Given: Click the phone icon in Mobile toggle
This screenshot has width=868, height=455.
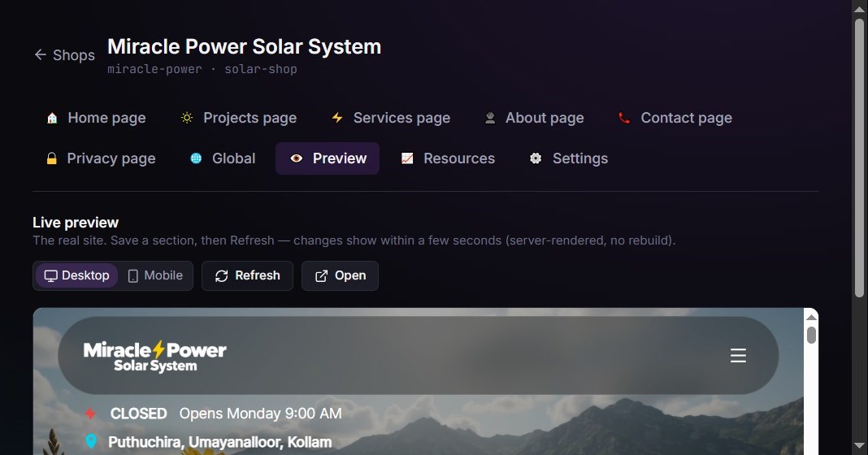Looking at the screenshot, I should point(132,275).
